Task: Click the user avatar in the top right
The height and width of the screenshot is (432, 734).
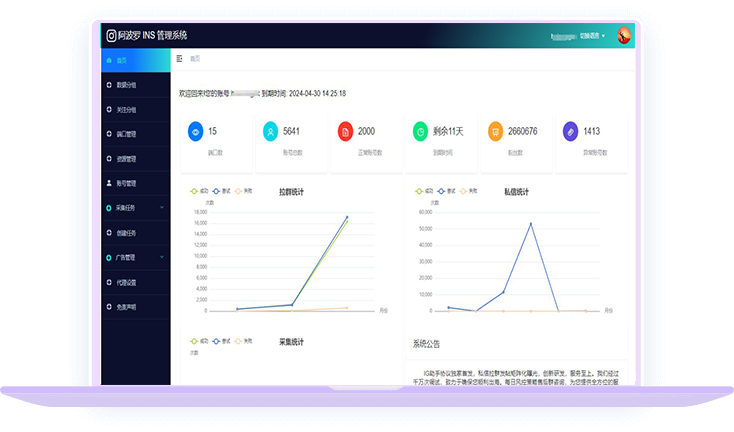Action: pyautogui.click(x=624, y=35)
